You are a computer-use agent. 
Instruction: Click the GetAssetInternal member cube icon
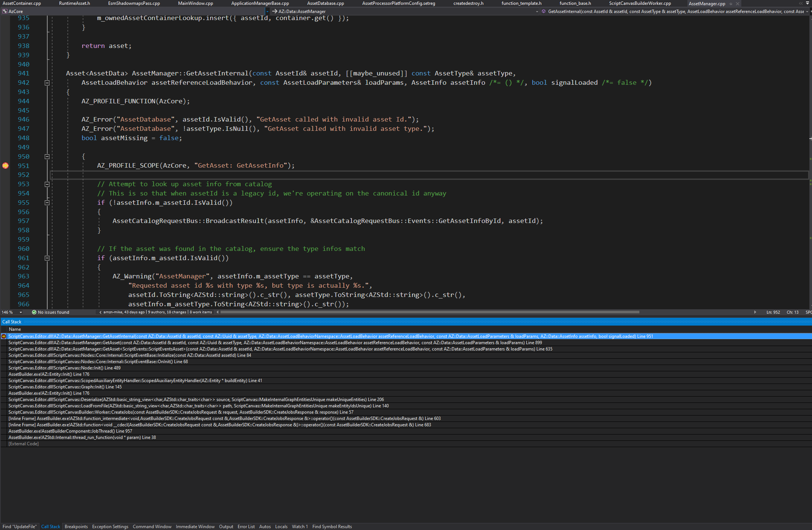pos(543,12)
